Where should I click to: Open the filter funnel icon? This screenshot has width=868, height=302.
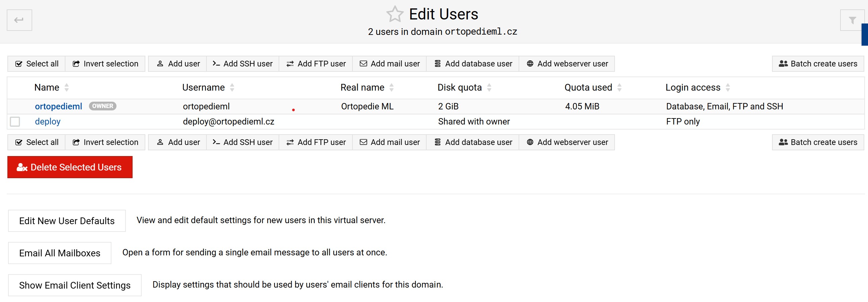pyautogui.click(x=852, y=20)
